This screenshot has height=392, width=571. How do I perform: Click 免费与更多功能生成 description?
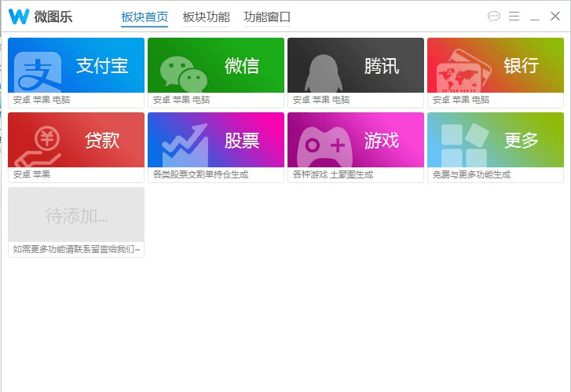pos(471,174)
